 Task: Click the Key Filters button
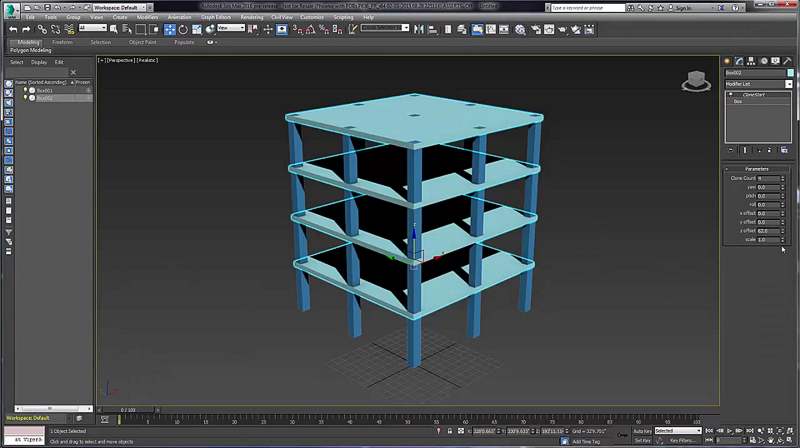pyautogui.click(x=683, y=440)
